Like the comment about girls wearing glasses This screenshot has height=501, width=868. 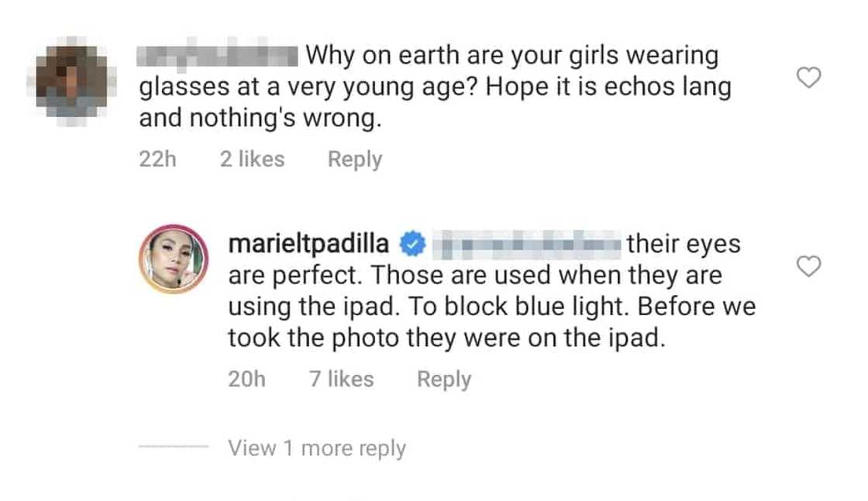809,78
